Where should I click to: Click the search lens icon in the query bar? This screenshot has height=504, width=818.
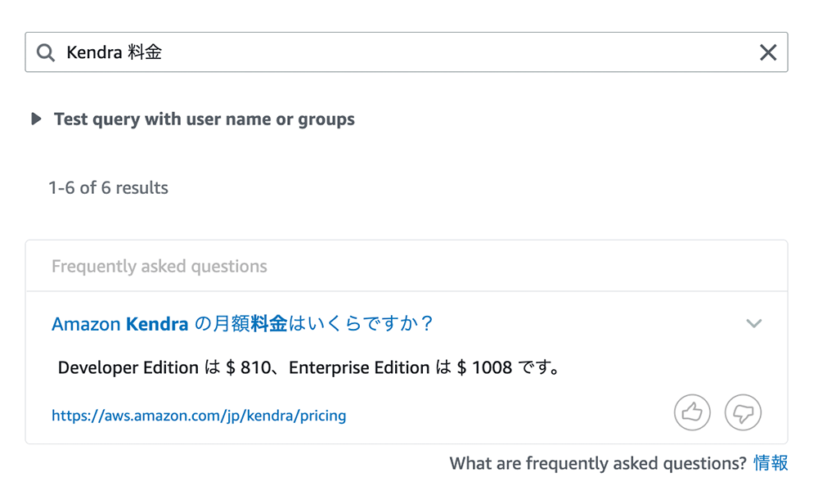click(46, 52)
